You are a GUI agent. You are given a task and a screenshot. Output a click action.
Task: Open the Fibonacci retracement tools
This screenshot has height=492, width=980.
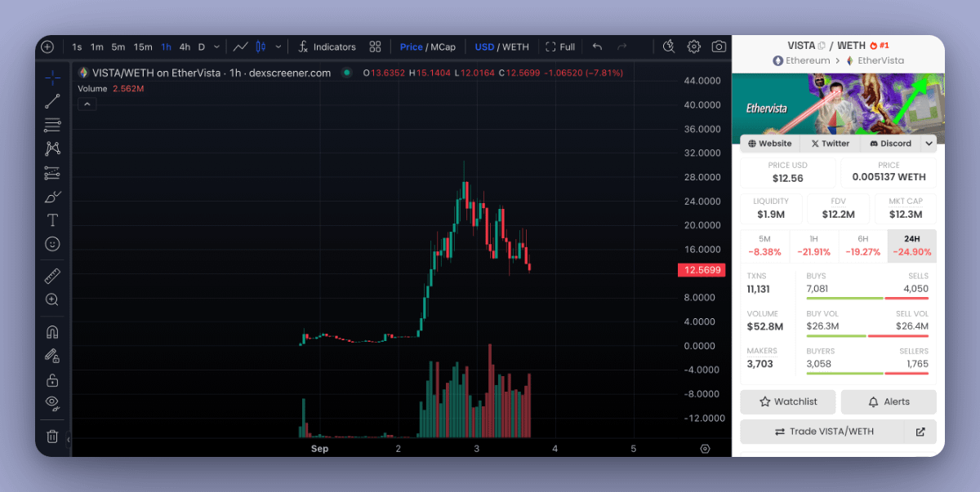pos(52,125)
